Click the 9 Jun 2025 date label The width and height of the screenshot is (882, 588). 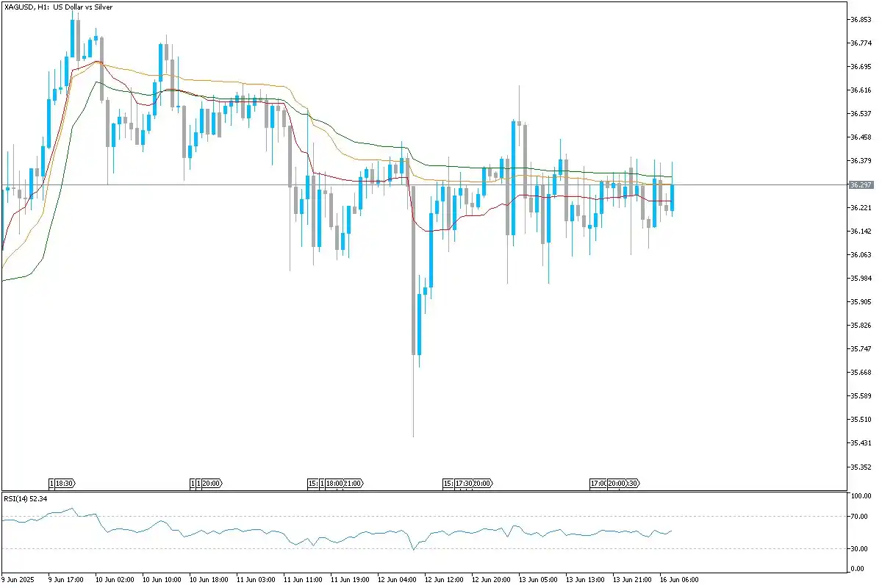pos(18,580)
